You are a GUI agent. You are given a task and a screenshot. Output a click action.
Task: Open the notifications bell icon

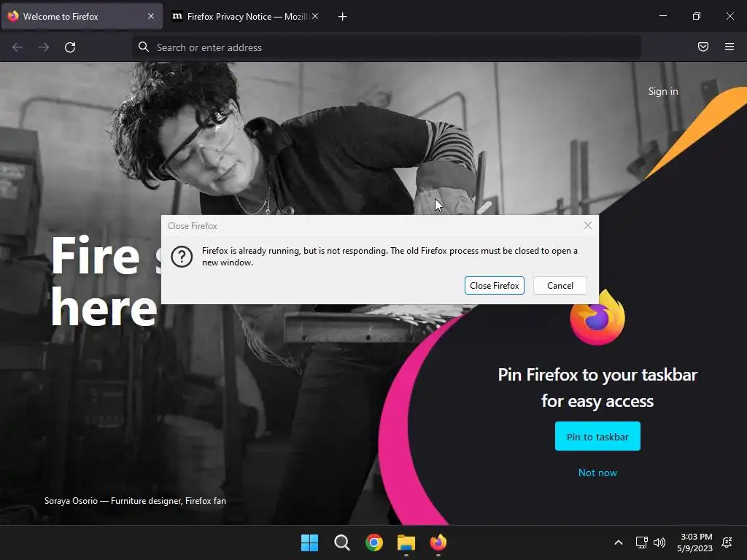click(x=727, y=542)
